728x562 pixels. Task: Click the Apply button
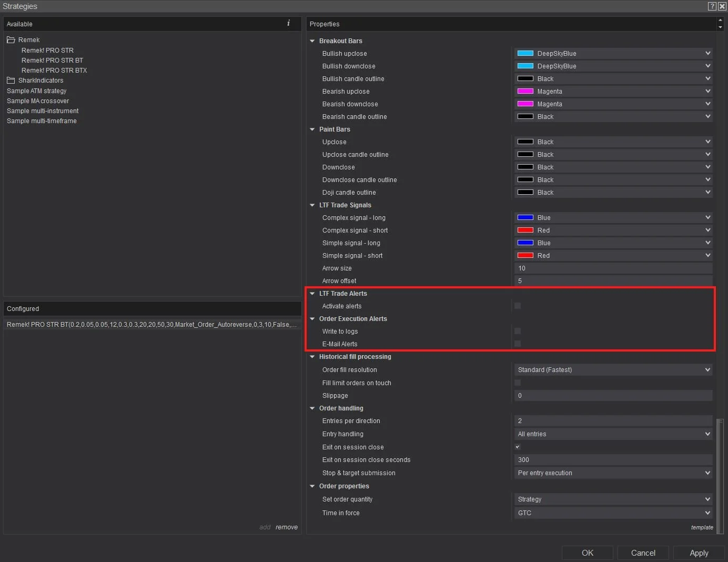(x=699, y=553)
